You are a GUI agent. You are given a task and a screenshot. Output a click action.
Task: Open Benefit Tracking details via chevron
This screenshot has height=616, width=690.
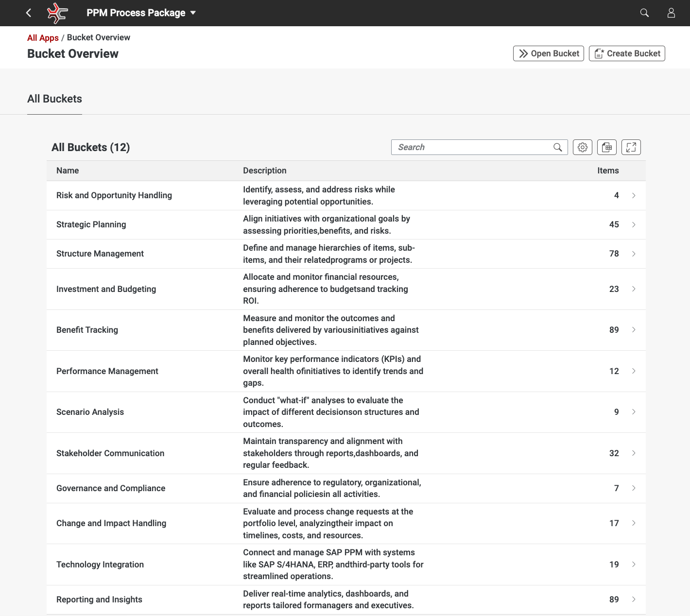point(634,330)
